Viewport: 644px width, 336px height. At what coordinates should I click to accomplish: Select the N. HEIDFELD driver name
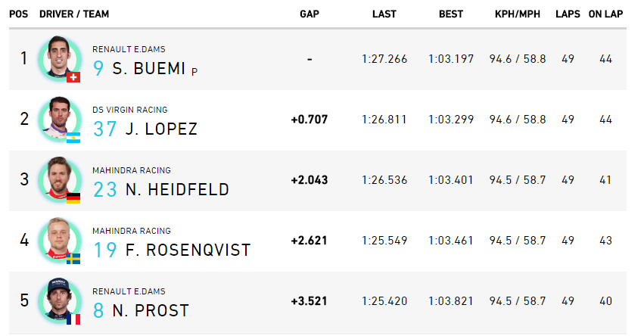point(177,189)
